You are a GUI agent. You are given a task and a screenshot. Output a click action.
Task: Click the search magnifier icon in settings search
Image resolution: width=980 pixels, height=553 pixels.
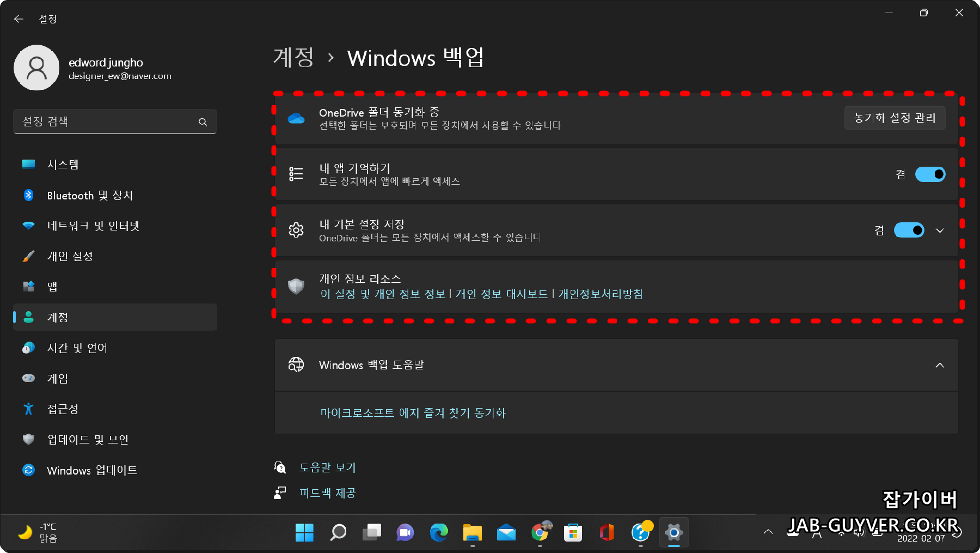coord(203,122)
